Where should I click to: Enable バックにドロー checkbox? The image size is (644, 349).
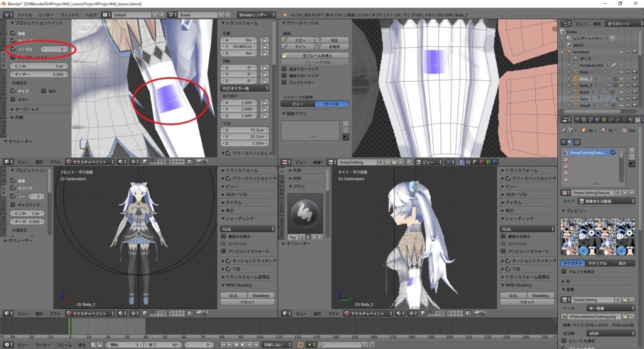click(284, 82)
